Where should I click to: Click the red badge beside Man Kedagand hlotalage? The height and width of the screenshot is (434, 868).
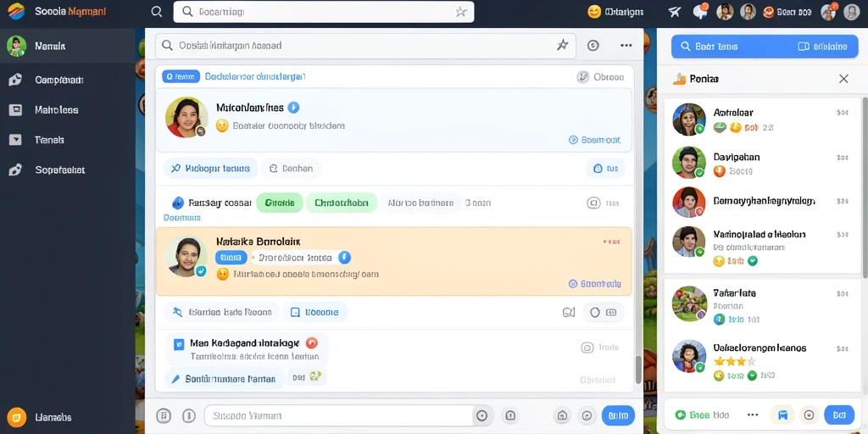click(x=312, y=343)
